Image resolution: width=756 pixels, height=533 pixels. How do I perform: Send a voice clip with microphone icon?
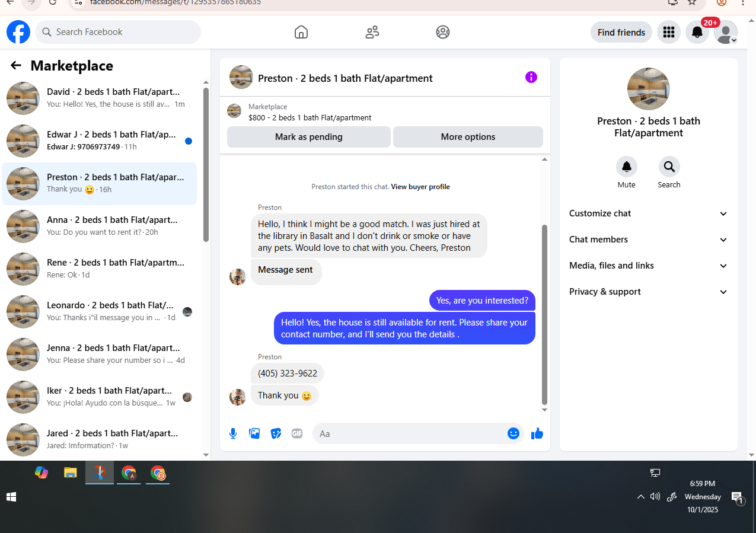point(233,433)
